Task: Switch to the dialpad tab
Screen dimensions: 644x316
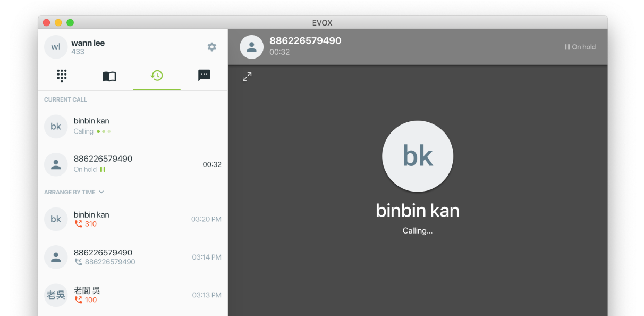Action: click(62, 76)
